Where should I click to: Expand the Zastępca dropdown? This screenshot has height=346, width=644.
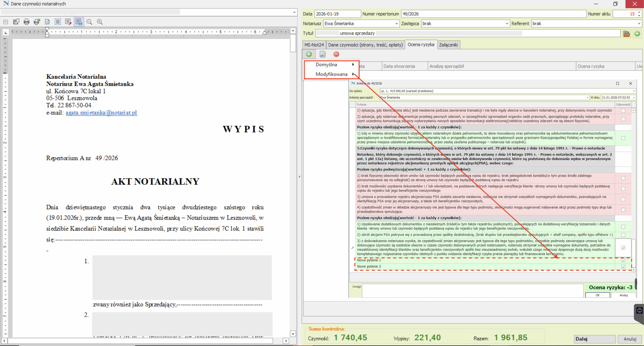tap(507, 24)
